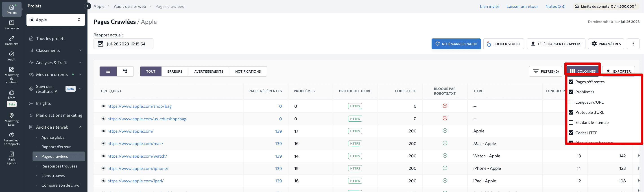
Task: Uncheck the Codes HTTP column checkbox
Action: tap(571, 133)
